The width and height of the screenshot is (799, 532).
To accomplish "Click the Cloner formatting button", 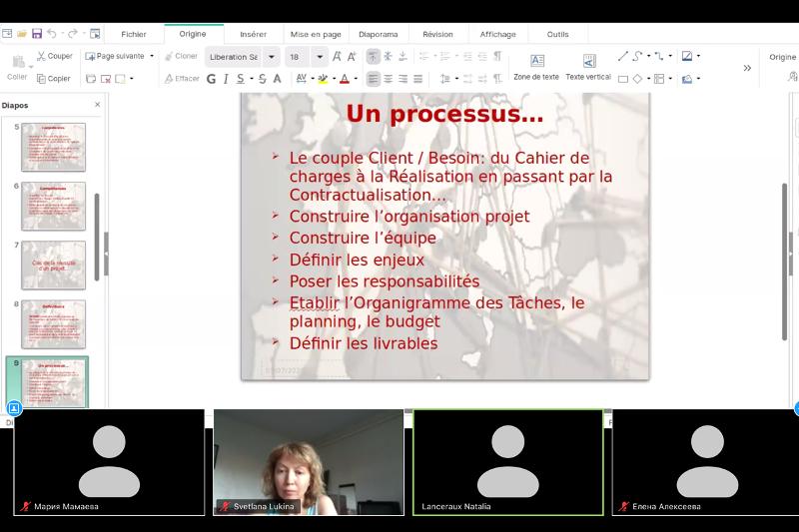I will pos(181,56).
